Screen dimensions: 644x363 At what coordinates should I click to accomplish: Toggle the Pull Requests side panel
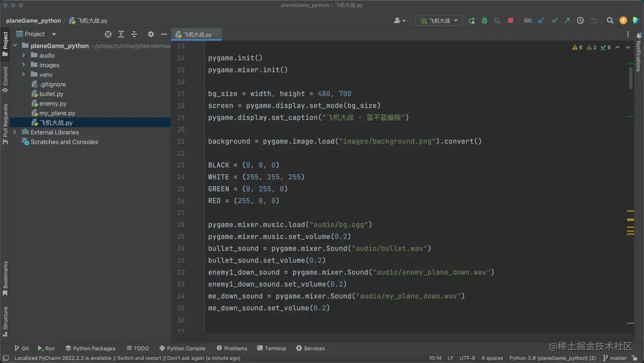5,124
